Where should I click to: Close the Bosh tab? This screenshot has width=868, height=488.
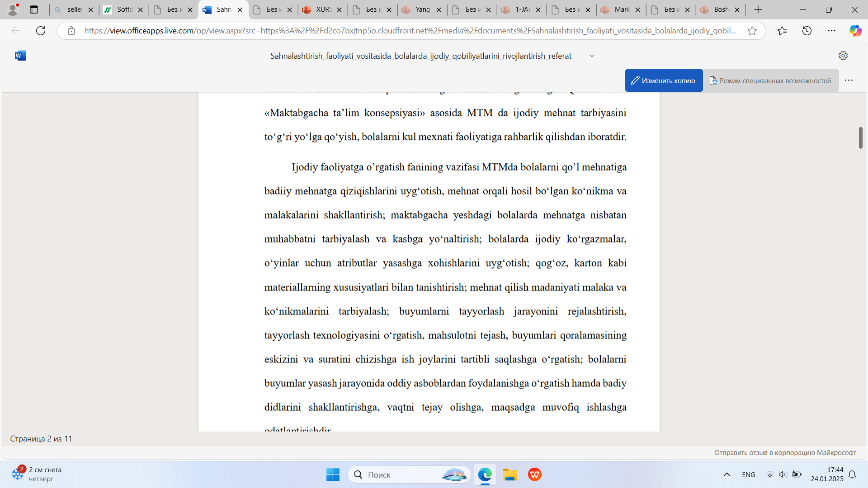[x=737, y=9]
